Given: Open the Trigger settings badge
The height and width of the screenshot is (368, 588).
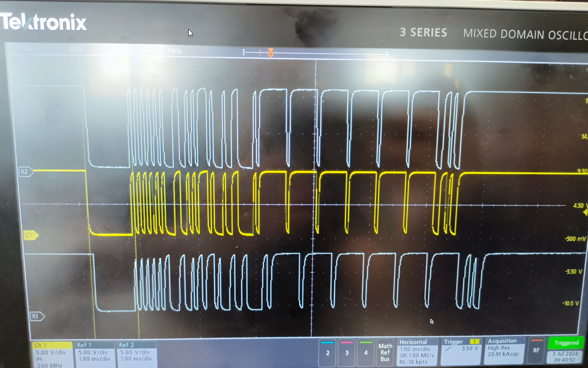Looking at the screenshot, I should pyautogui.click(x=461, y=351).
